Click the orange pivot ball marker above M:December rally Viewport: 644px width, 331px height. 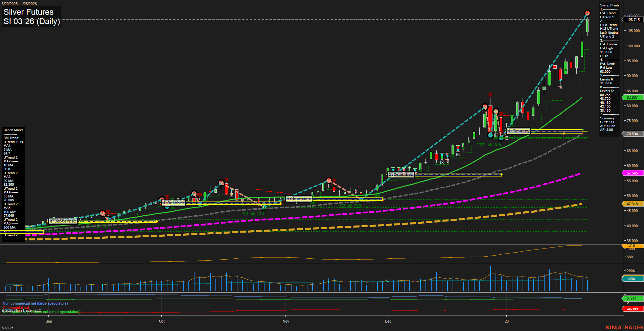(484, 107)
